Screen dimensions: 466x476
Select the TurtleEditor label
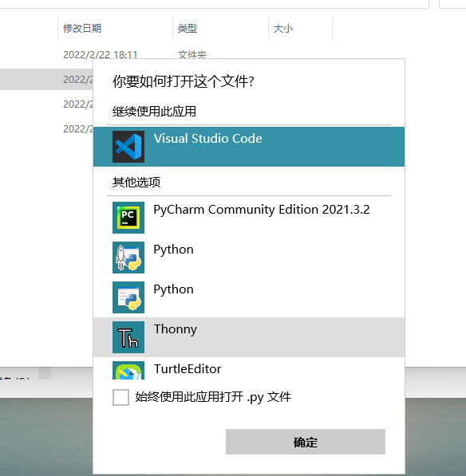tap(188, 369)
